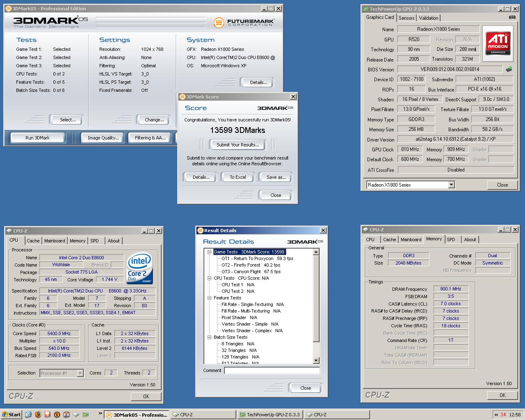Click the 900.1 MHz DRAM Frequency value

[451, 289]
